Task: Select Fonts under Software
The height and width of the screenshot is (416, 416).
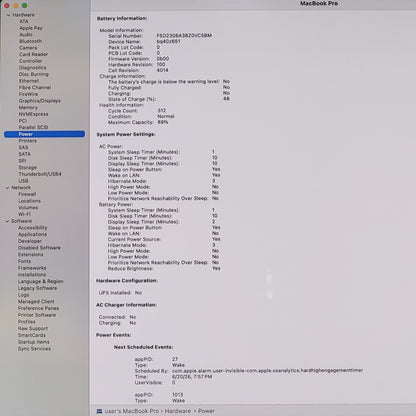Action: 24,261
